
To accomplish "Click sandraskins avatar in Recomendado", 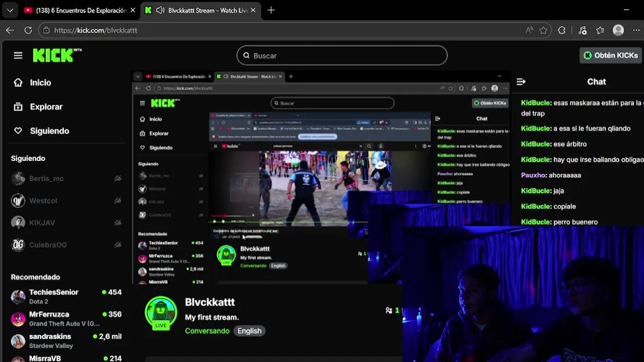I will (x=18, y=341).
